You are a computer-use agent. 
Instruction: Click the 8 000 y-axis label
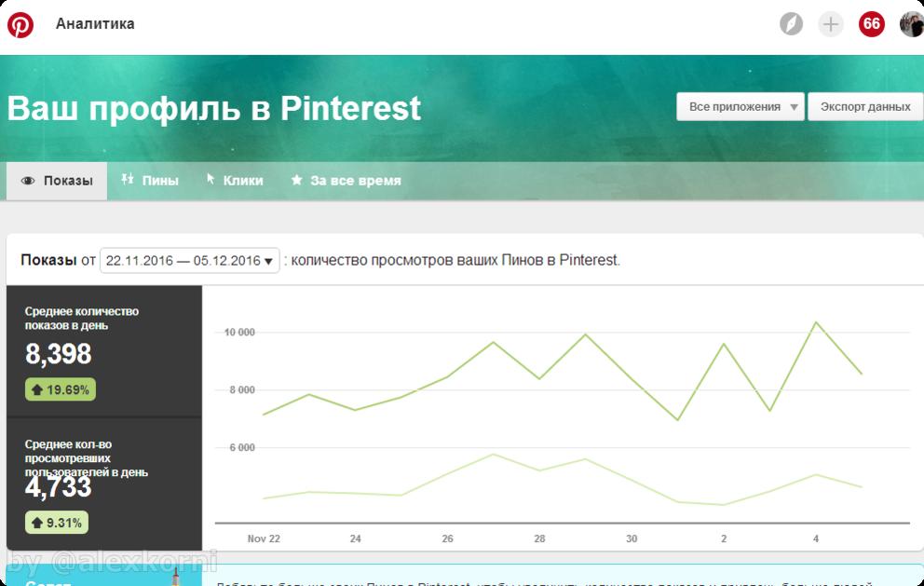242,390
